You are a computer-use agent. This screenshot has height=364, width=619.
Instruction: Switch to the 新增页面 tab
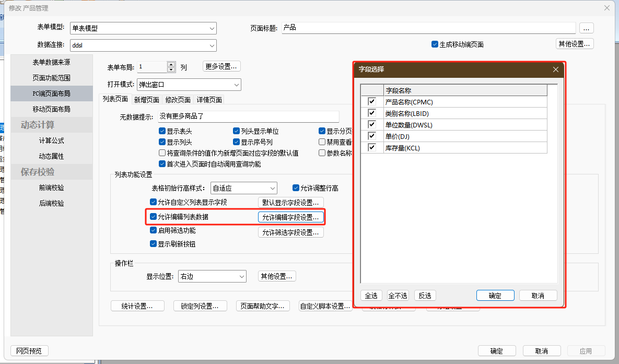point(146,100)
